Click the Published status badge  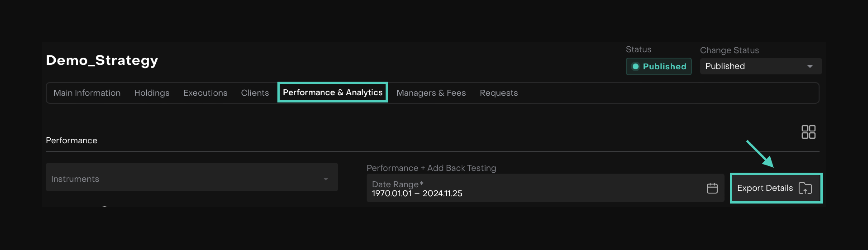point(658,66)
